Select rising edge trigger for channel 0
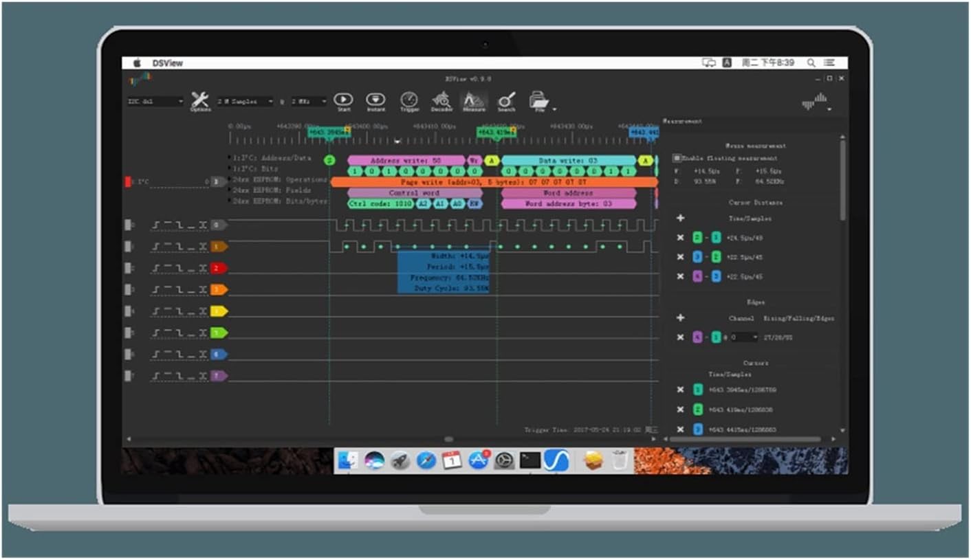 [156, 225]
